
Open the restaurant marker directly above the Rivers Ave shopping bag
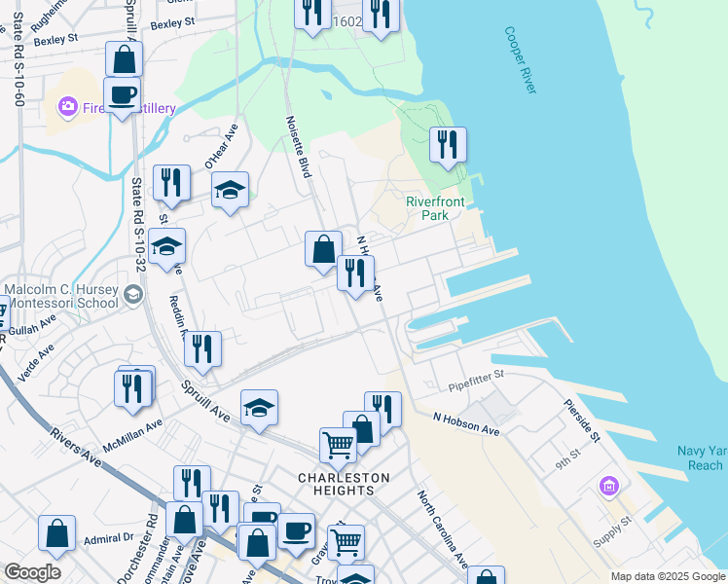[192, 484]
